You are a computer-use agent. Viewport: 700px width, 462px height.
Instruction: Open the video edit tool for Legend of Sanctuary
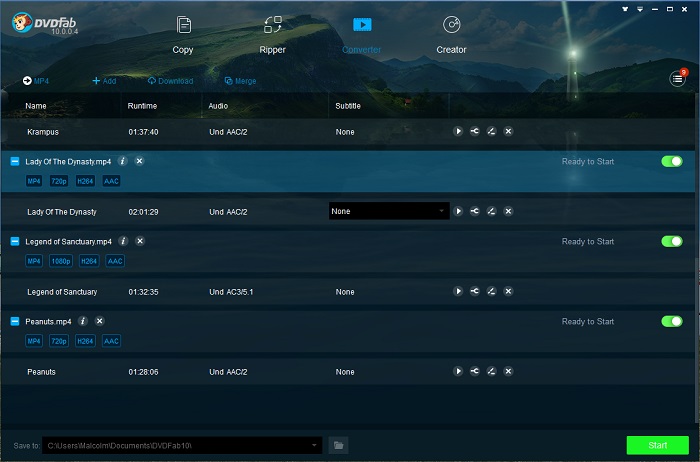click(x=491, y=291)
